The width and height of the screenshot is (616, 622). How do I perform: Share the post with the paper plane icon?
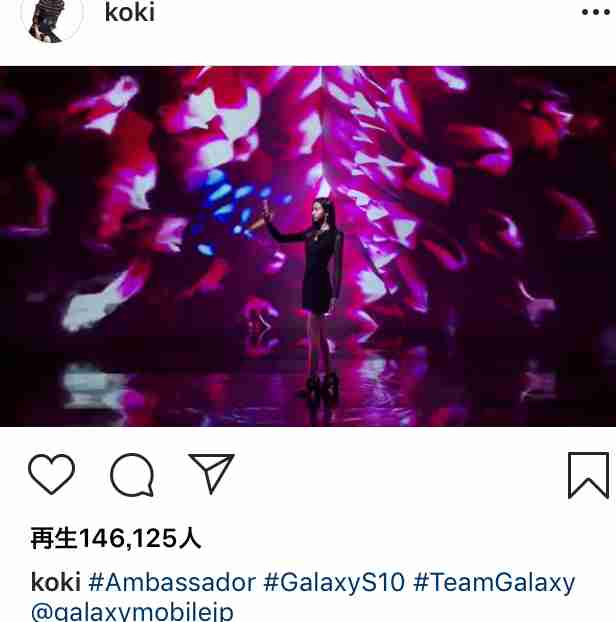point(211,474)
